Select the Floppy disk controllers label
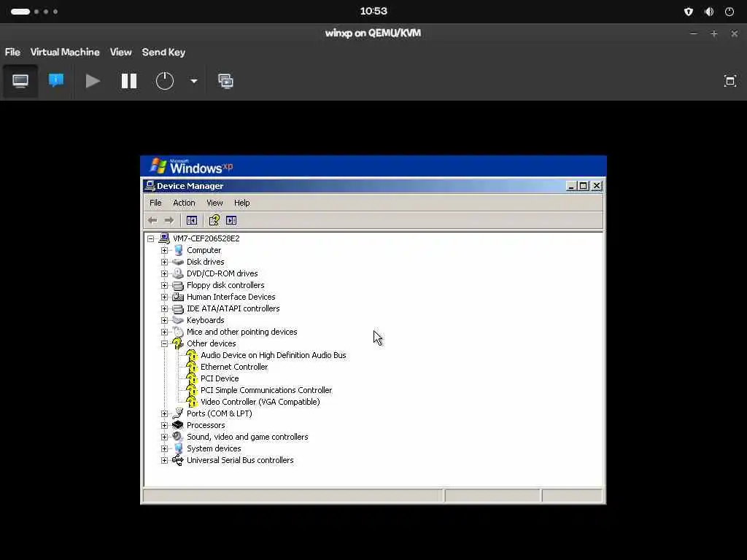This screenshot has height=560, width=747. [x=225, y=285]
